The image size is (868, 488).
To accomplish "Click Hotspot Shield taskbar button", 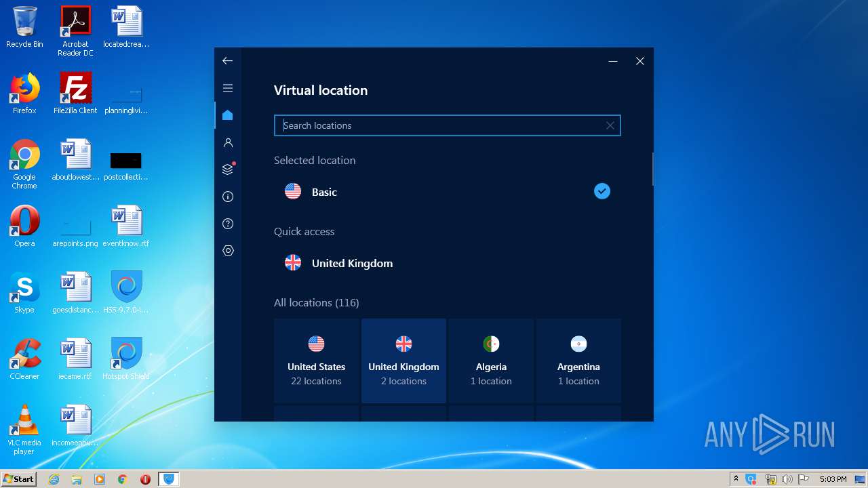I will pyautogui.click(x=169, y=479).
